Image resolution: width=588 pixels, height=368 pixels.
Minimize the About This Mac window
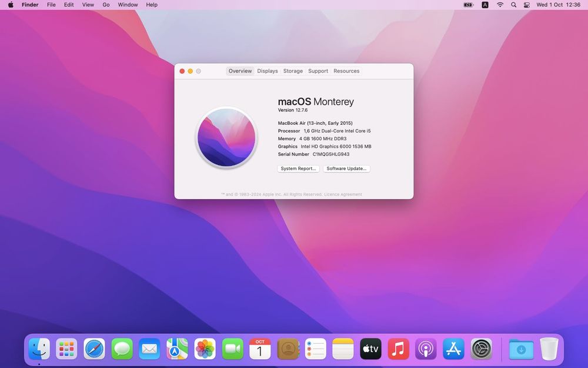[x=190, y=71]
